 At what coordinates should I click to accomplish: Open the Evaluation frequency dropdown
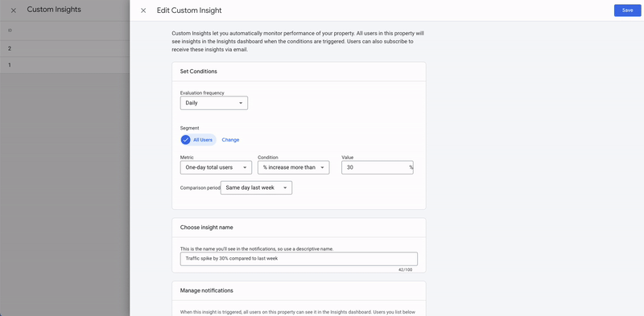(214, 103)
